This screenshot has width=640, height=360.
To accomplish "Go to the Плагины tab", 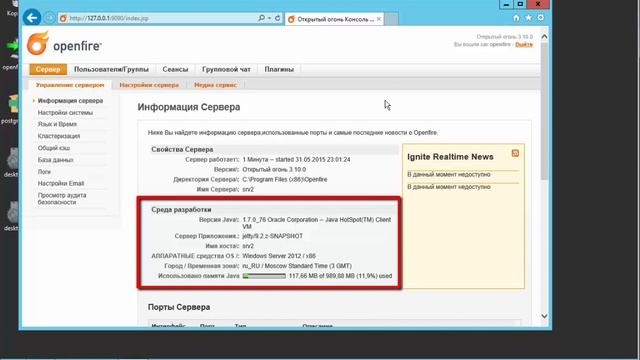I will click(x=279, y=69).
